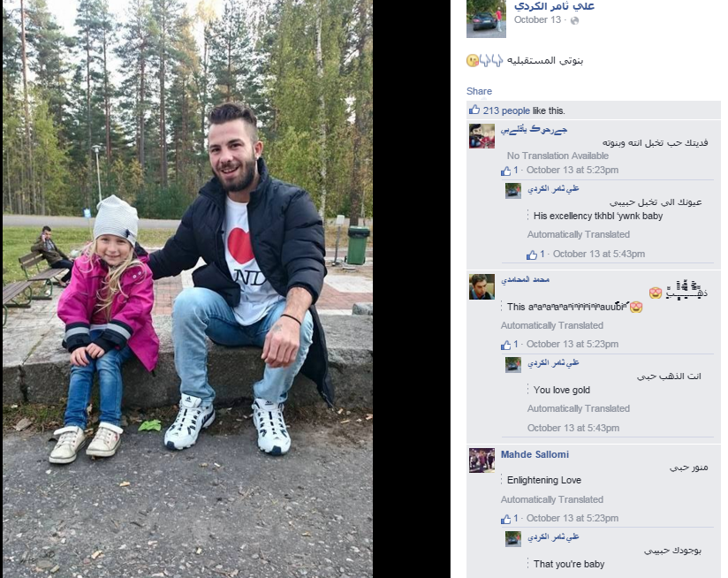The width and height of the screenshot is (728, 578).
Task: Click Automatically Translated under 'You love gold'
Action: coord(579,408)
